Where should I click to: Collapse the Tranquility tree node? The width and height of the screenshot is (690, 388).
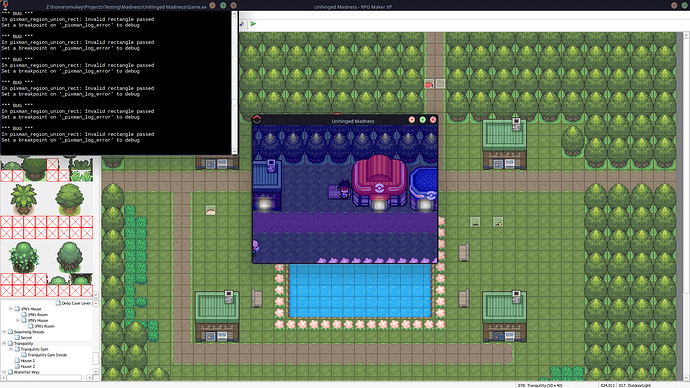tap(4, 343)
